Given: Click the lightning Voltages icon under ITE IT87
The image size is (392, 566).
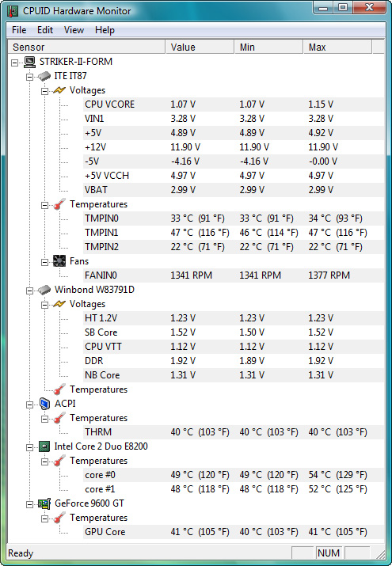Looking at the screenshot, I should [x=59, y=90].
